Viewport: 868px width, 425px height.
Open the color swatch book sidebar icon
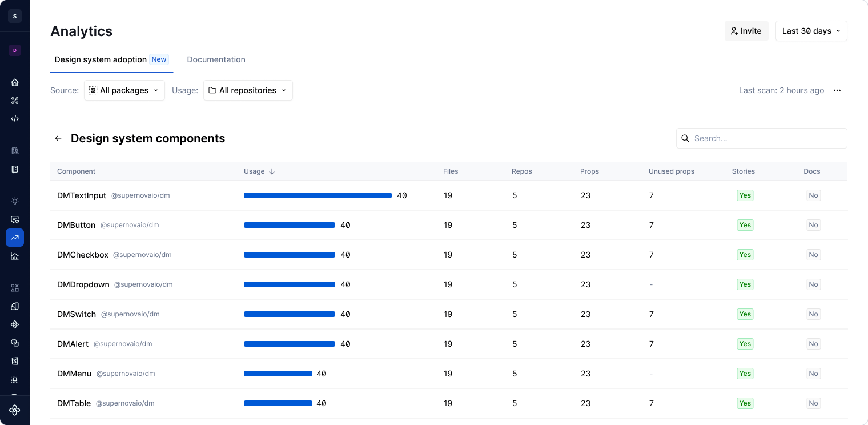tap(15, 306)
